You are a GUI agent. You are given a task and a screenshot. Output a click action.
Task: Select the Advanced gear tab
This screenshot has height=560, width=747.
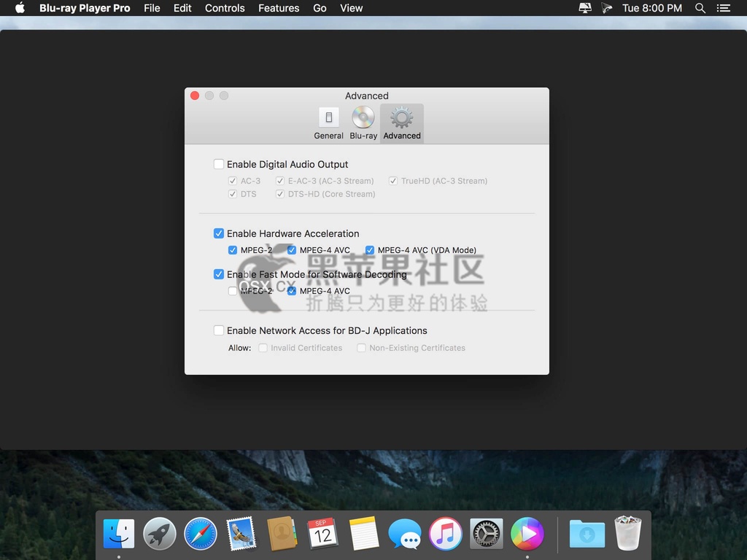[x=402, y=123]
